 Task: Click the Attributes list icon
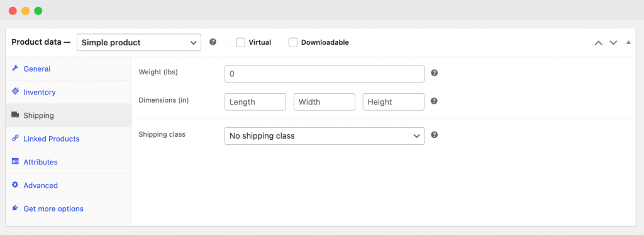(15, 162)
